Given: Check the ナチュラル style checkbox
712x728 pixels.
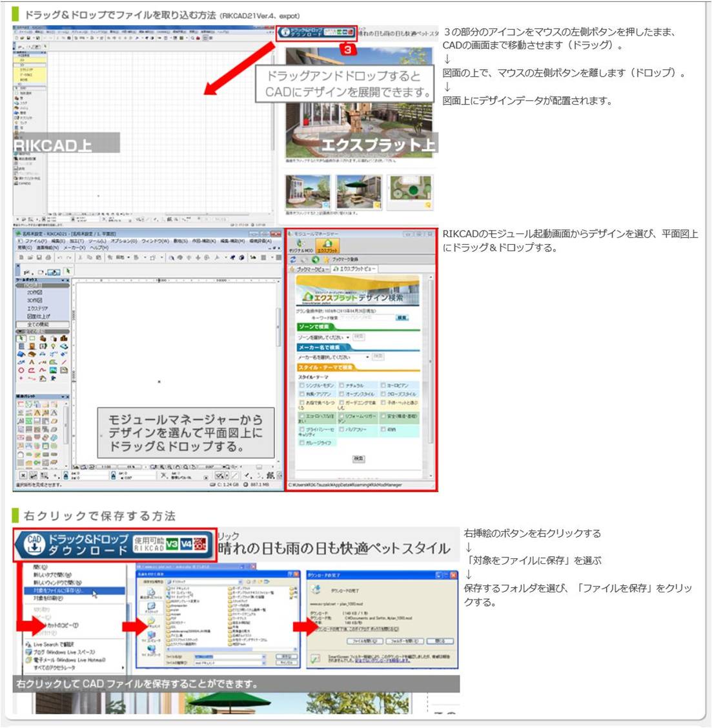Looking at the screenshot, I should [342, 385].
